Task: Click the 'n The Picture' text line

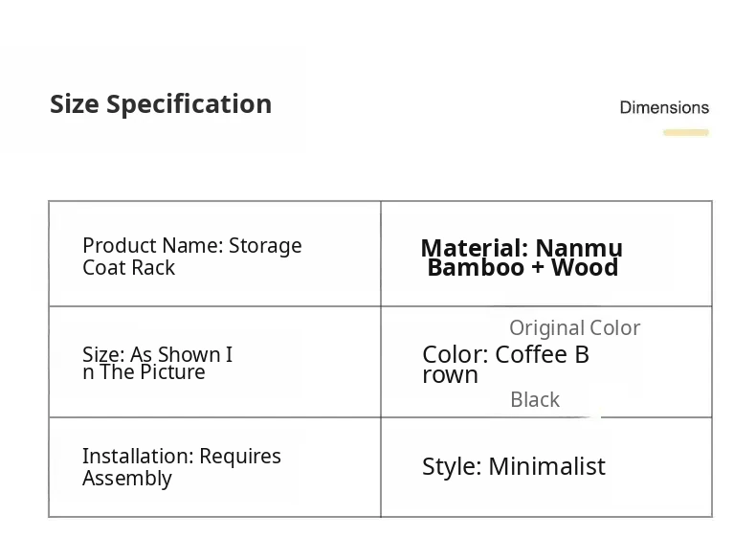Action: coord(144,372)
